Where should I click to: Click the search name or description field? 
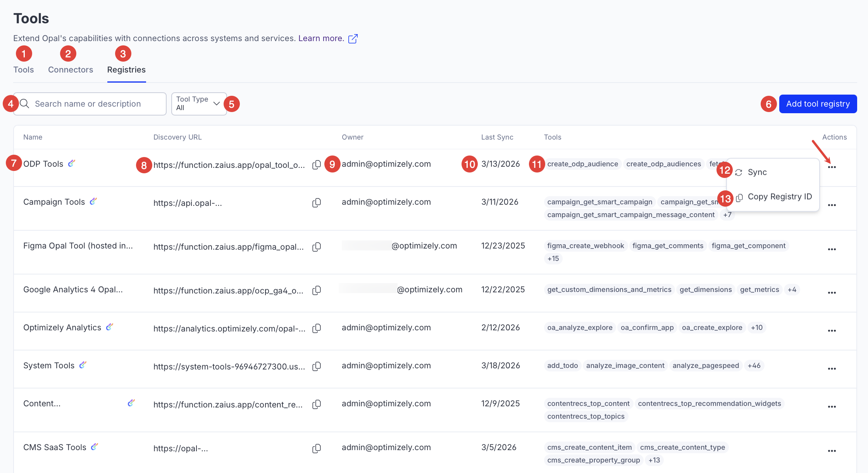coord(93,104)
